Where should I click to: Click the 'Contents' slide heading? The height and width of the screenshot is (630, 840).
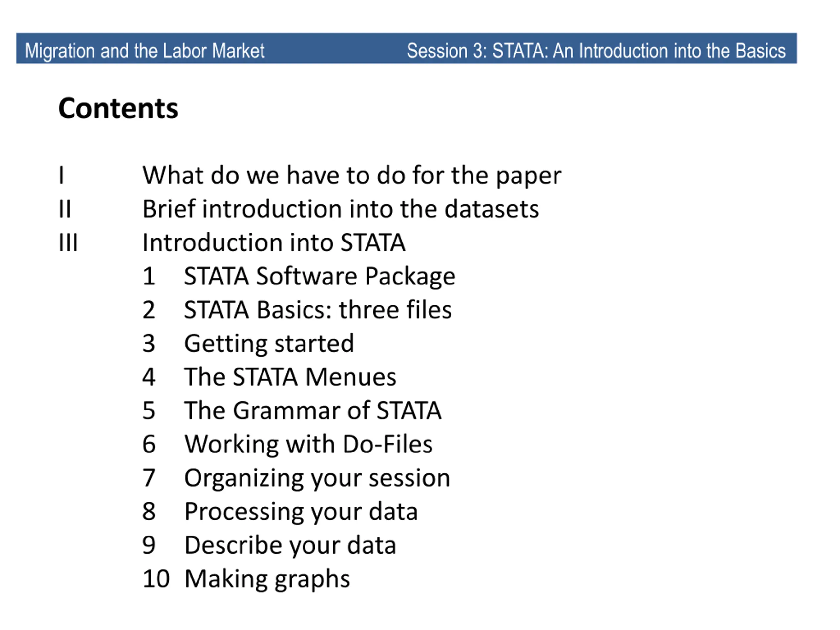118,109
